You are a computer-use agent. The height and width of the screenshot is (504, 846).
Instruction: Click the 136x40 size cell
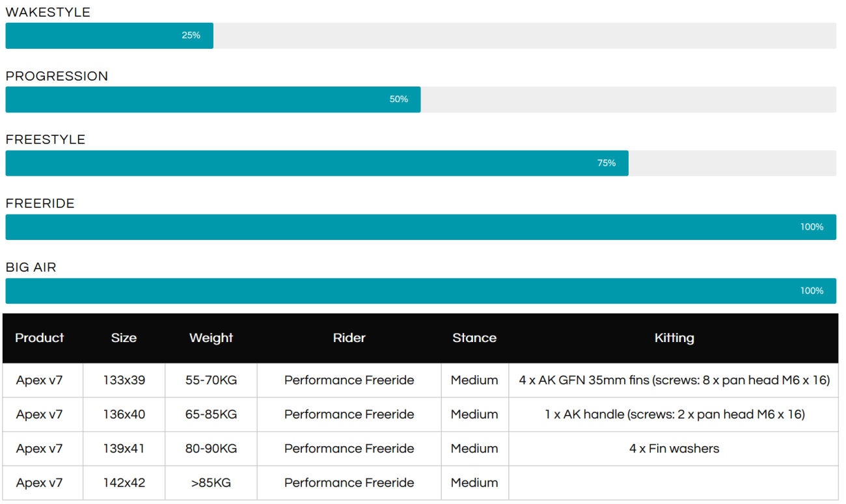[x=124, y=414]
